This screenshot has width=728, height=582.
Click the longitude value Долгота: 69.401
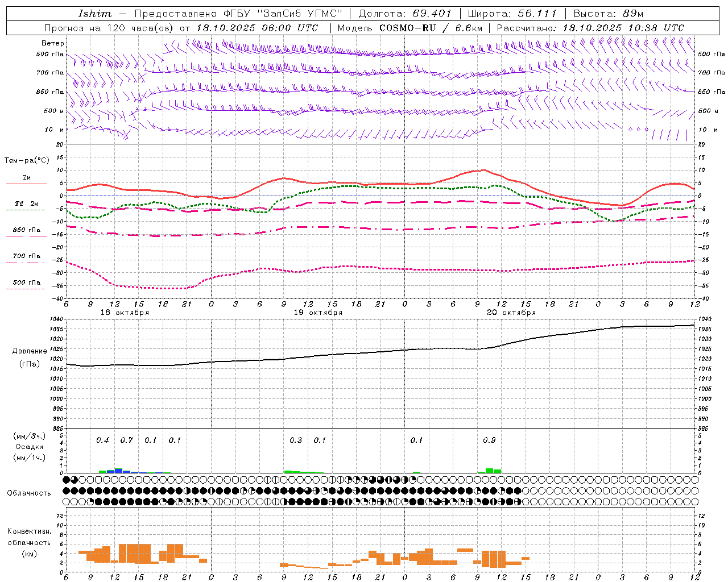(x=404, y=14)
